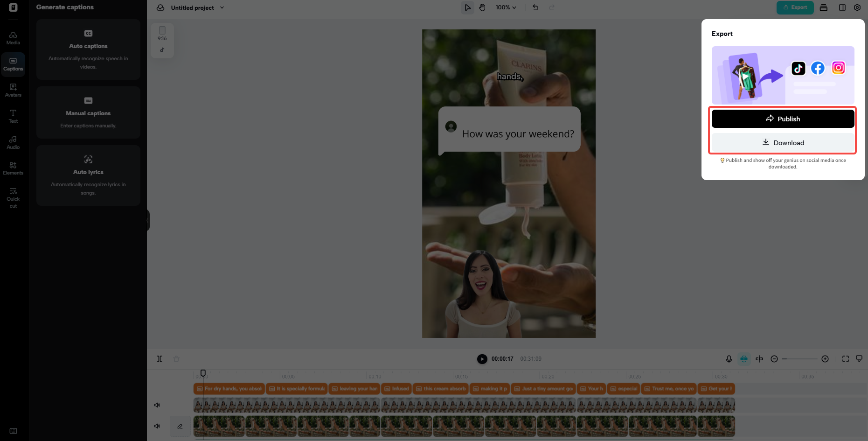This screenshot has height=441, width=868.
Task: Open the Elements panel
Action: click(13, 168)
